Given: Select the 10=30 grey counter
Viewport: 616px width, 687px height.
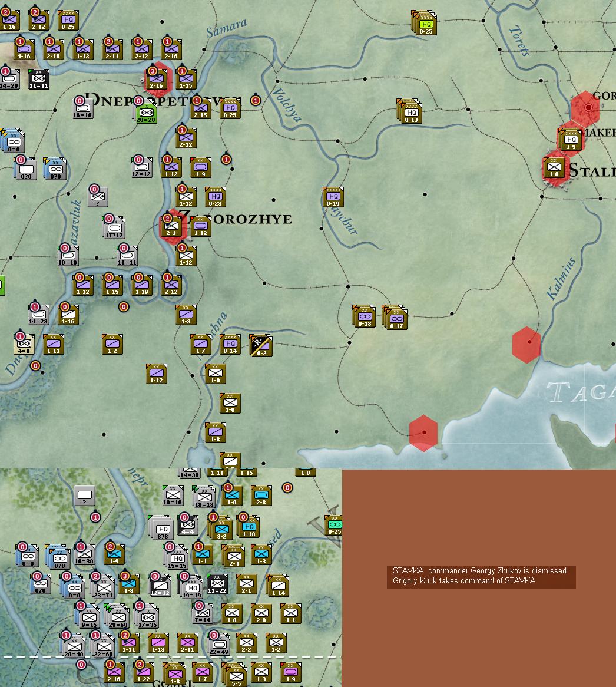Looking at the screenshot, I should (x=84, y=554).
